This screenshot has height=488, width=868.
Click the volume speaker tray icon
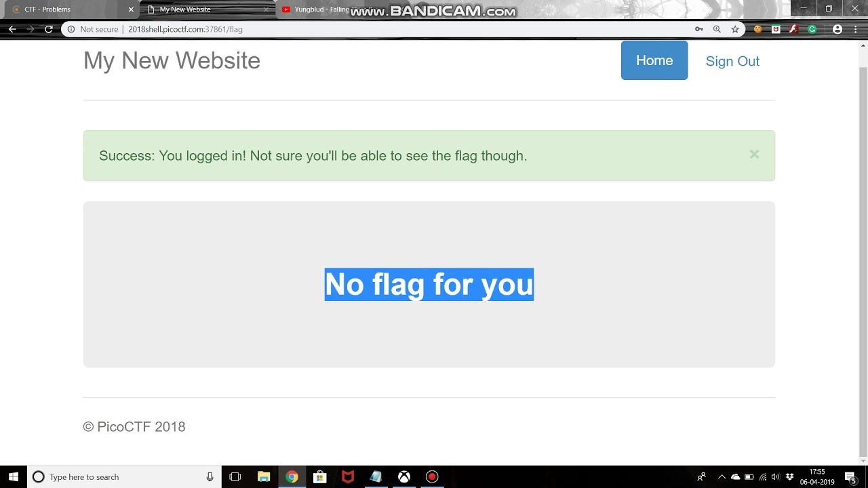[776, 476]
